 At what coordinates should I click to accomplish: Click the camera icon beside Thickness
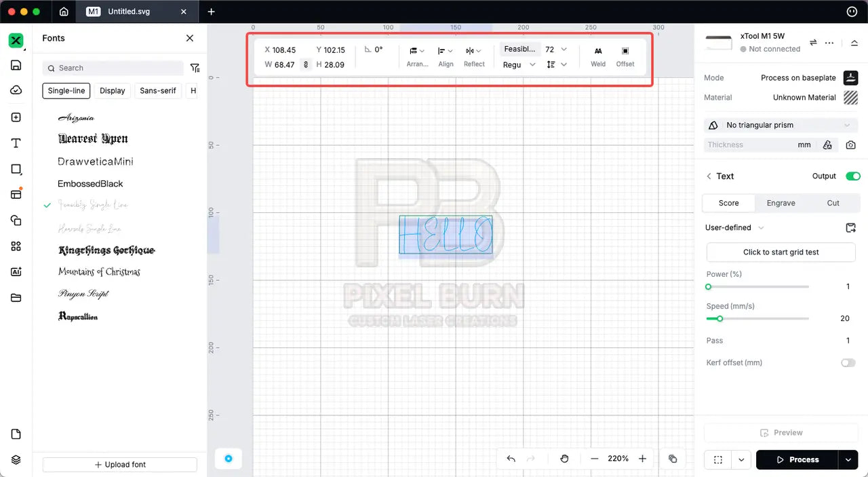click(851, 145)
